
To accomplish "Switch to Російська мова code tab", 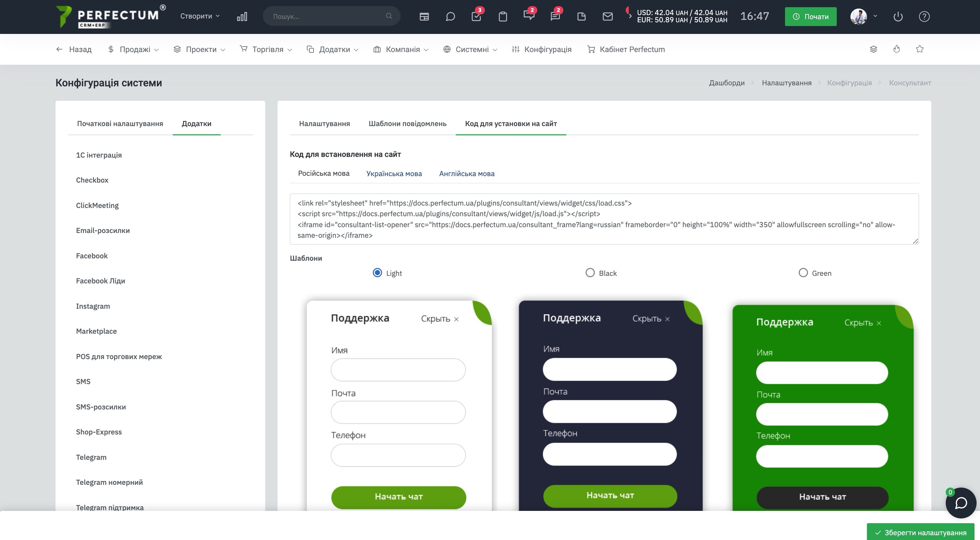I will 324,173.
